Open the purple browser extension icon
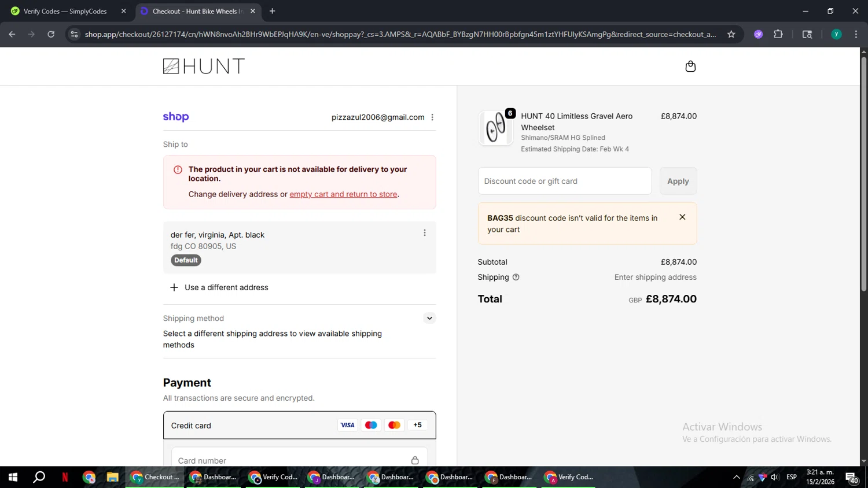Viewport: 868px width, 488px height. coord(758,35)
